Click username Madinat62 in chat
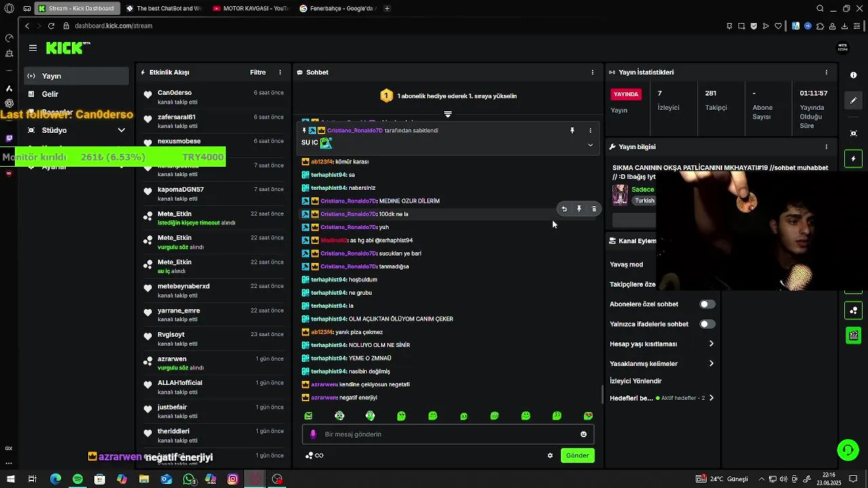The width and height of the screenshot is (868, 488). click(x=334, y=241)
